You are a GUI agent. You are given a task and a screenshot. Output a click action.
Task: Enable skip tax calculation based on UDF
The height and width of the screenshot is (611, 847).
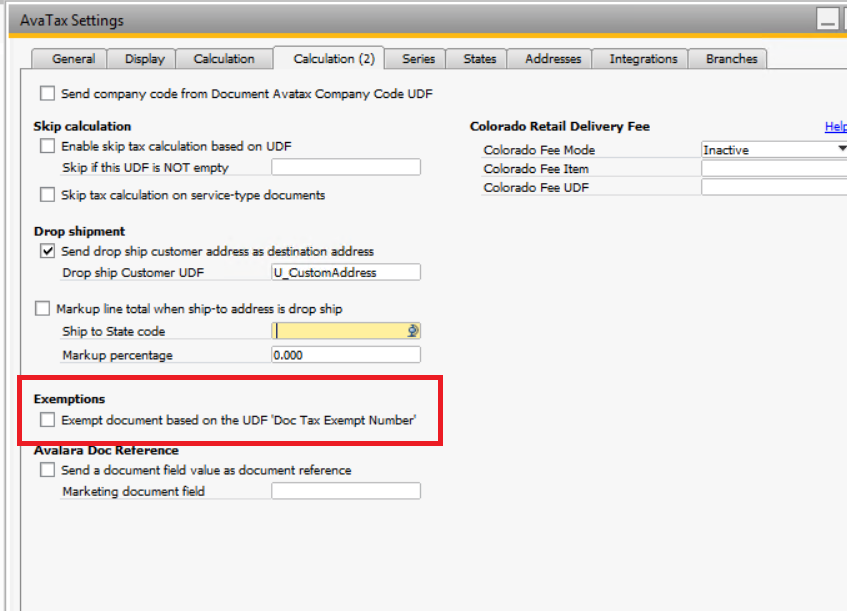[x=48, y=146]
